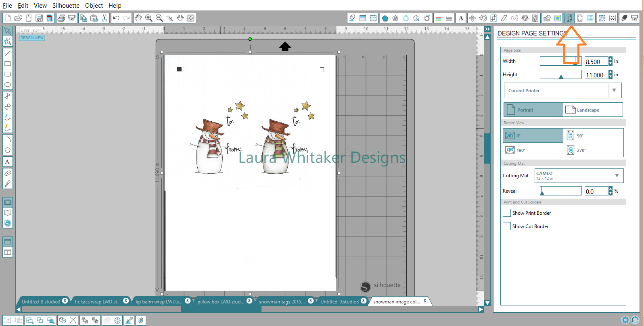Create a new document with the blank page icon
Viewport: 644px width, 326px height.
click(7, 18)
